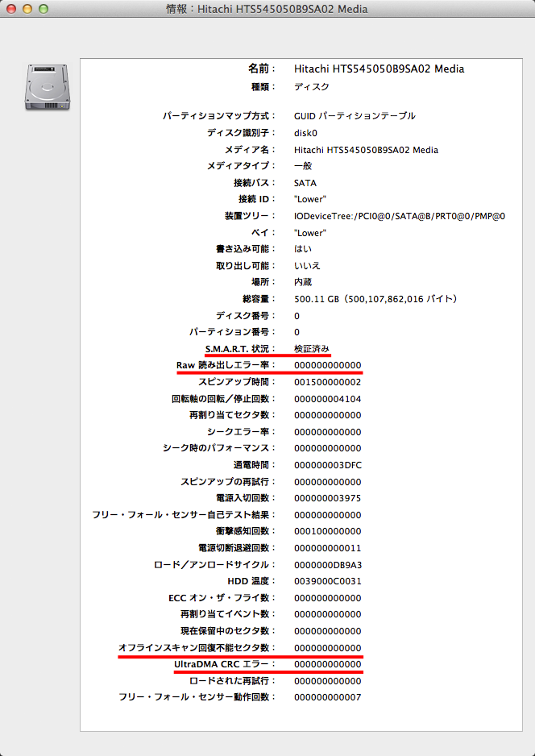
Task: Click the disk identifier value disk0
Action: point(305,133)
